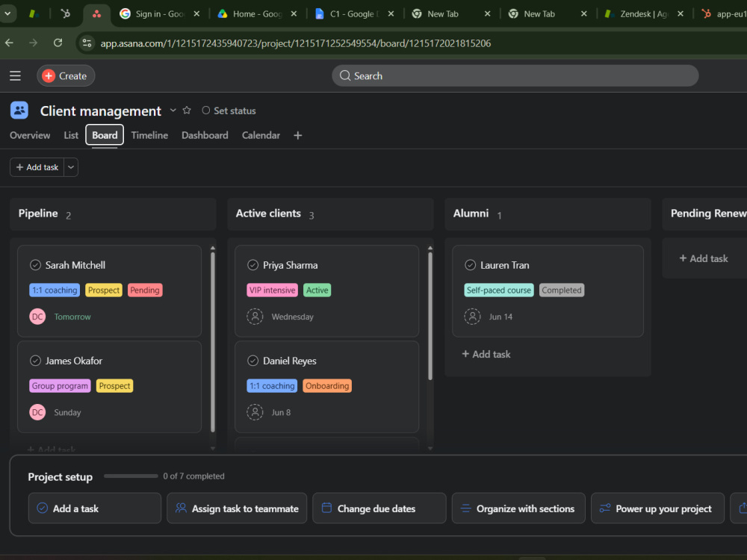Add task in Pending Renewal column
Screen dimensions: 747x560
pyautogui.click(x=704, y=258)
